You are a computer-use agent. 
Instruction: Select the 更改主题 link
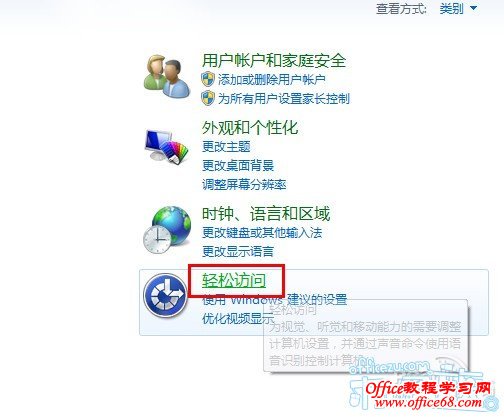pos(226,146)
